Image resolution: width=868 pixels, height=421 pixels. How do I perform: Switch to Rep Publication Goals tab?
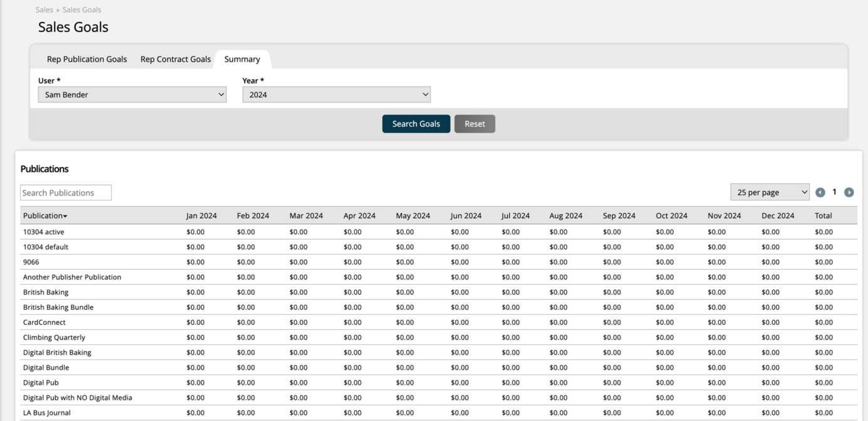[x=87, y=59]
